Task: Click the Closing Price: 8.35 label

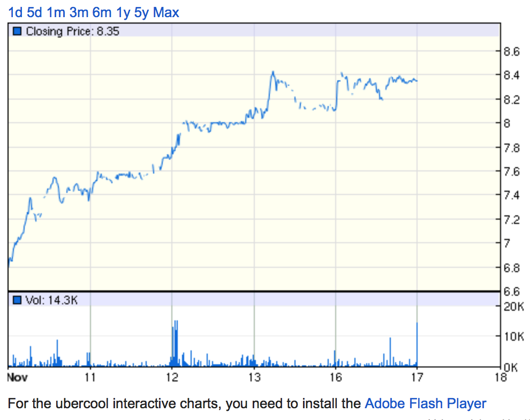Action: pyautogui.click(x=72, y=32)
